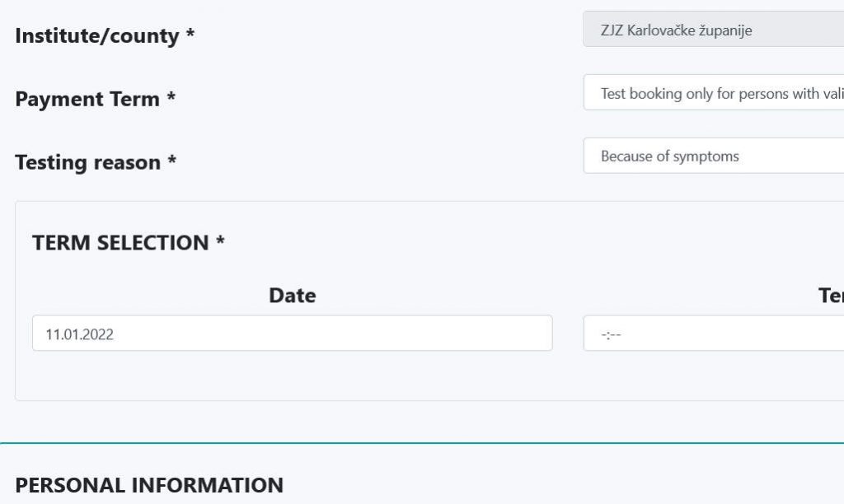The width and height of the screenshot is (844, 504).
Task: Click the required asterisk beside Institute/county
Action: (x=190, y=35)
